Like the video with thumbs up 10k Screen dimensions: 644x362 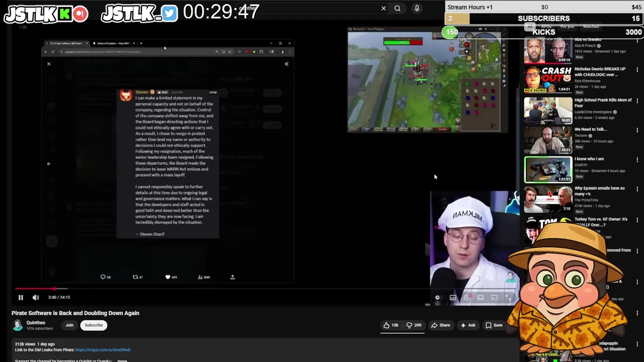391,325
